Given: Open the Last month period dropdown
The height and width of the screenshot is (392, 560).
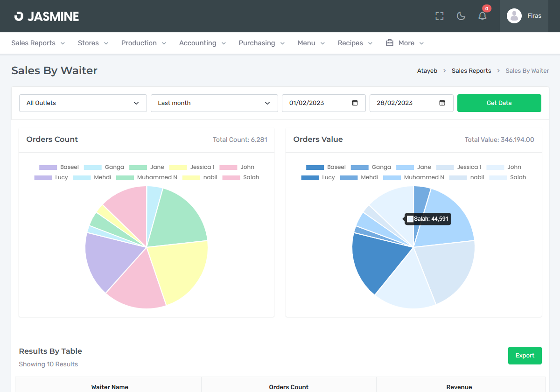Looking at the screenshot, I should tap(214, 103).
